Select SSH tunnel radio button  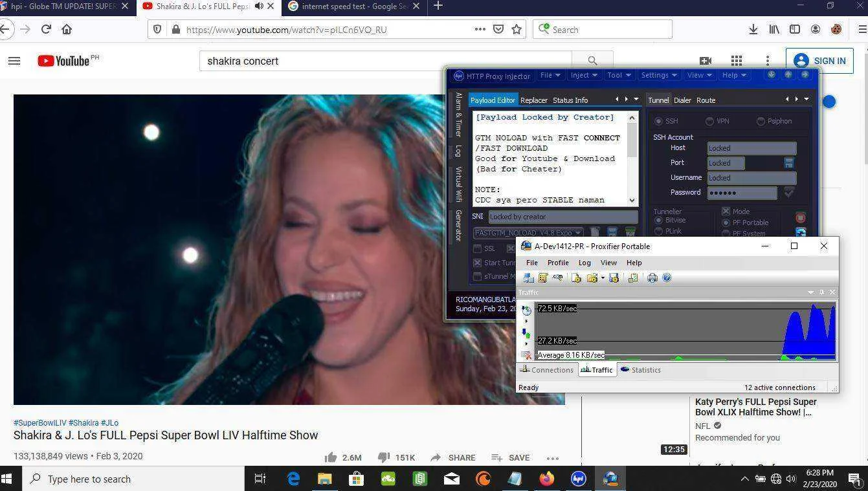tap(658, 121)
